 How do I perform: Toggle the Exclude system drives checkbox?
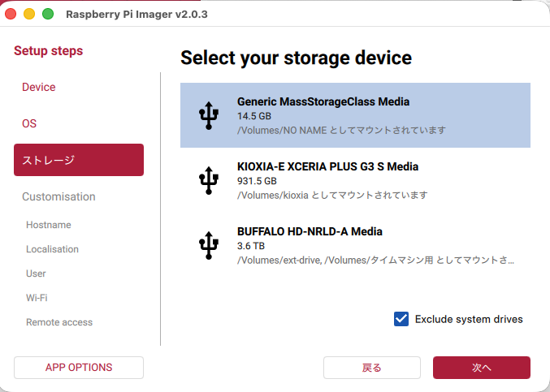point(401,319)
